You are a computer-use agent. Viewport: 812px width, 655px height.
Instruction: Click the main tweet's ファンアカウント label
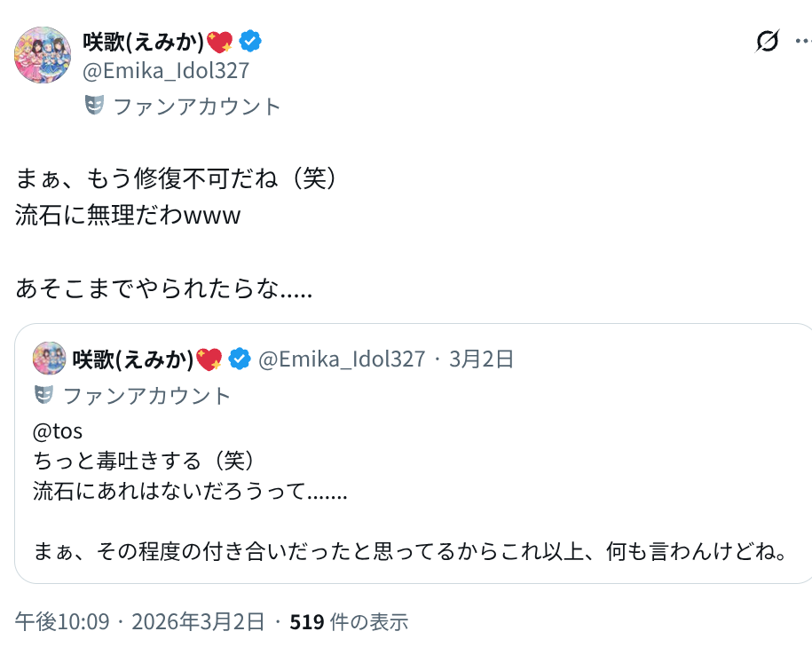196,107
